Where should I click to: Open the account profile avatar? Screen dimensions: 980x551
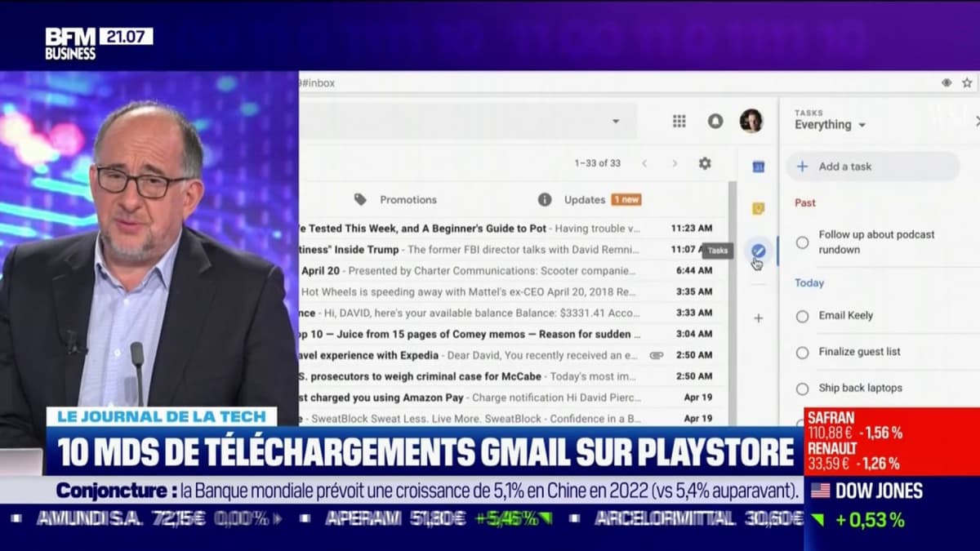pos(751,121)
